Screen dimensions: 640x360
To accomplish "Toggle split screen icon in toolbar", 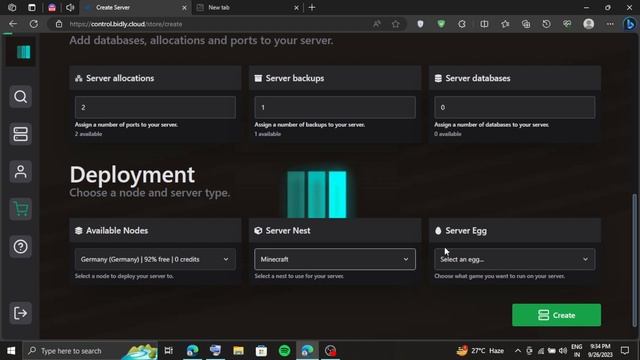I will click(484, 24).
